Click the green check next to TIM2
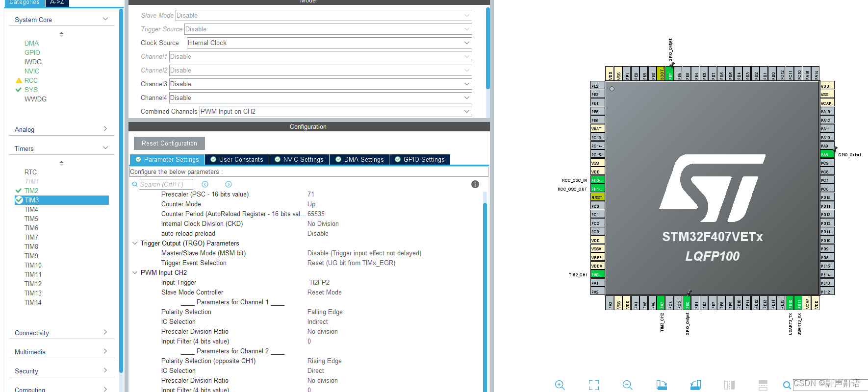The width and height of the screenshot is (868, 392). (19, 191)
